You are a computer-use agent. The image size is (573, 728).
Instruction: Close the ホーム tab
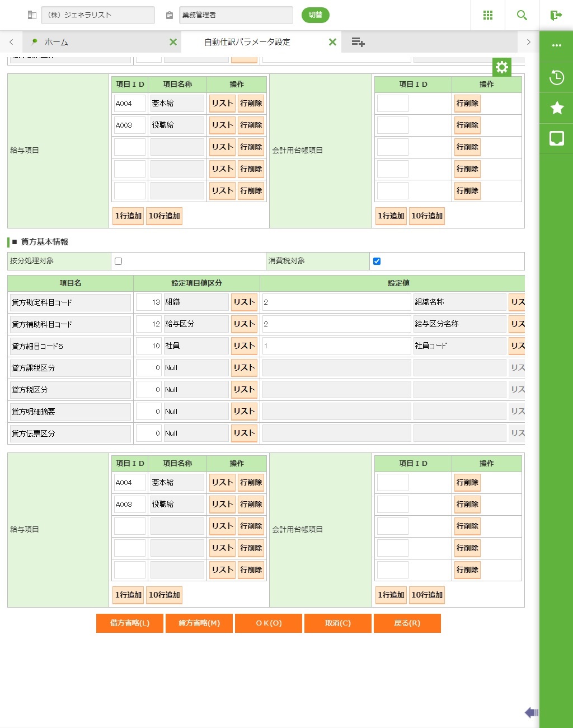173,42
